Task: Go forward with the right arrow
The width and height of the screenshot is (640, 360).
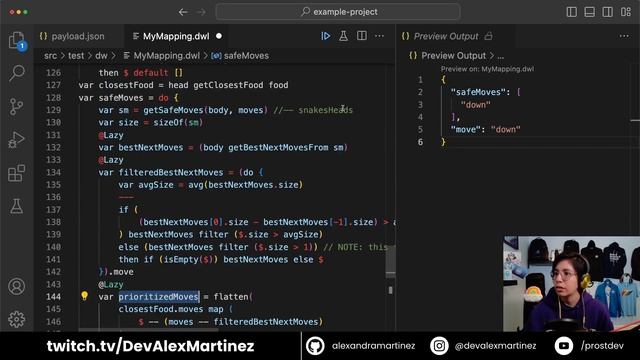Action: (x=201, y=12)
